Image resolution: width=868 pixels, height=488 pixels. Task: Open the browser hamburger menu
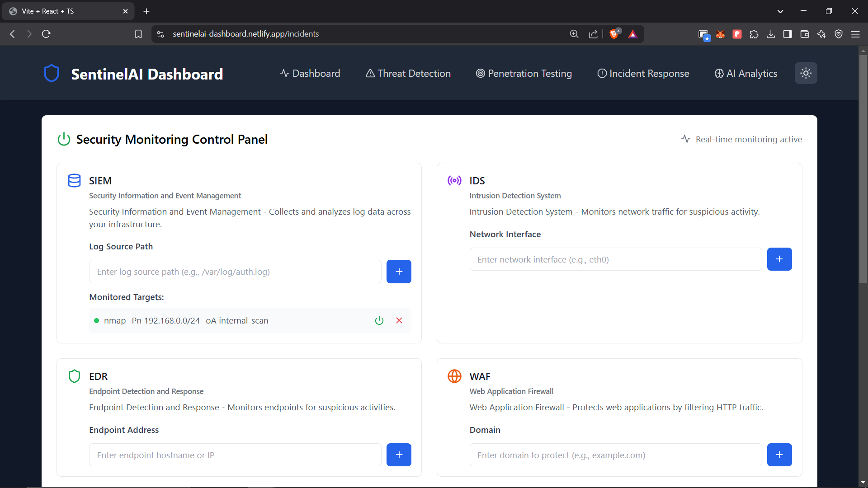(856, 34)
